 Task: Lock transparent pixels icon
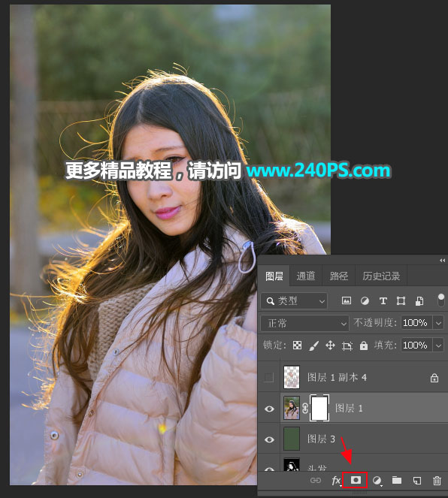coord(297,346)
